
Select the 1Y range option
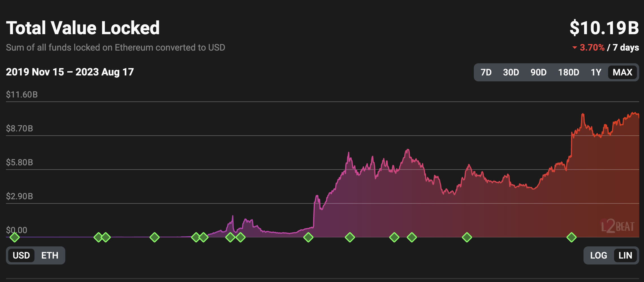click(596, 72)
